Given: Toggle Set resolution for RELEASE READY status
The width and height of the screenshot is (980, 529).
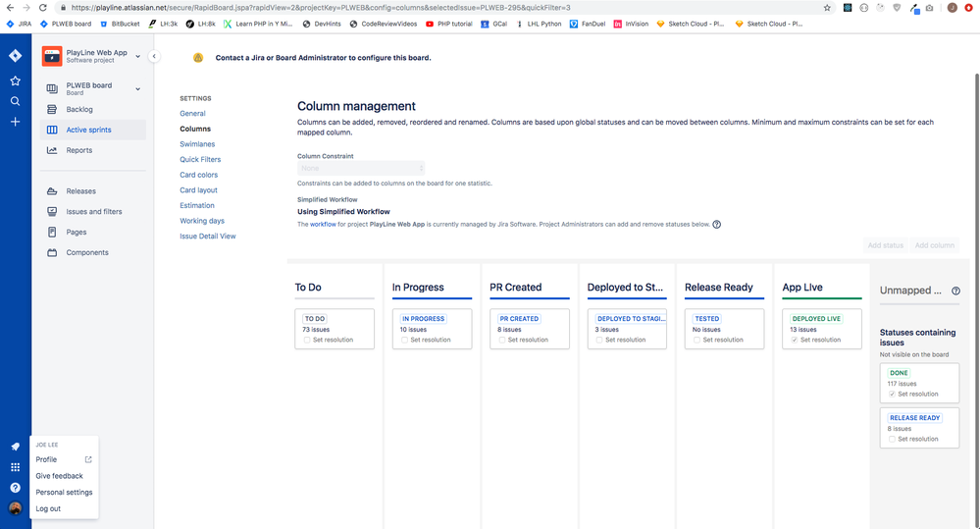Looking at the screenshot, I should 892,440.
